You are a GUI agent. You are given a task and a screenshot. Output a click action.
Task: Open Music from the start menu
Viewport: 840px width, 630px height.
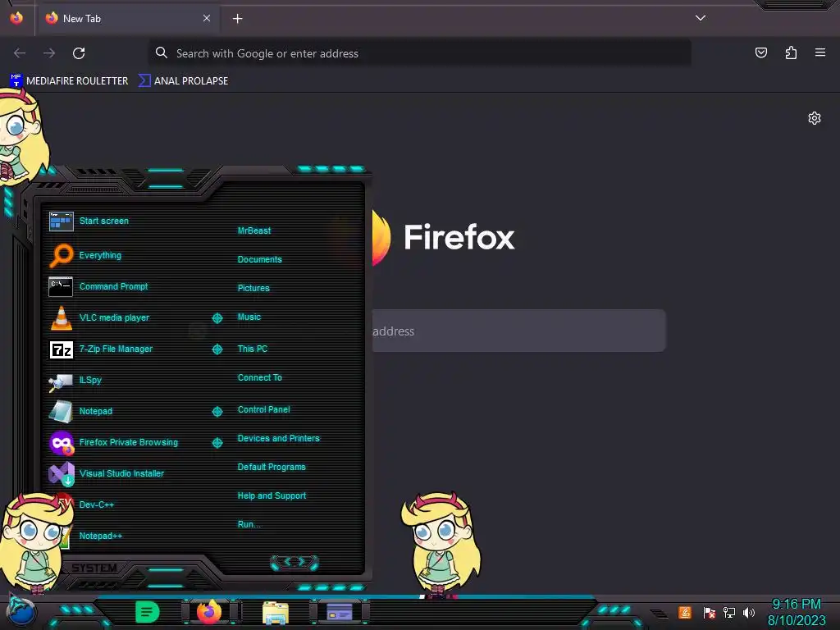click(x=249, y=317)
